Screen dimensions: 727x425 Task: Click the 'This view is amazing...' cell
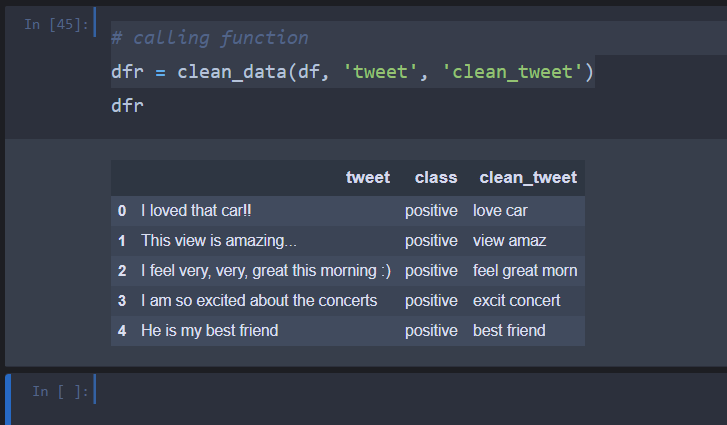tap(219, 241)
